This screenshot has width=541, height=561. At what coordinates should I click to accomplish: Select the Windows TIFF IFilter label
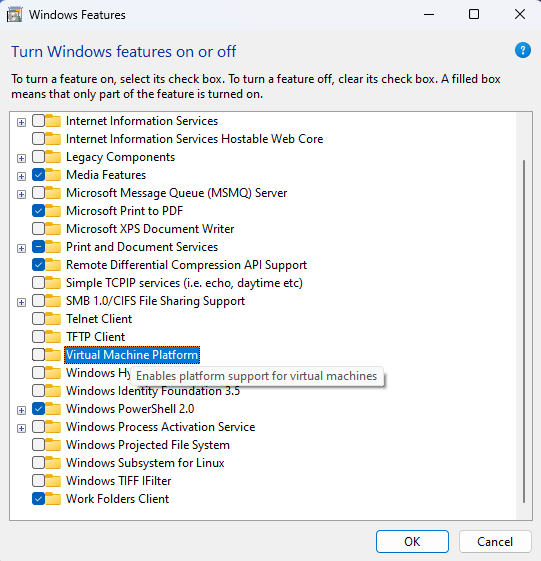tap(118, 481)
